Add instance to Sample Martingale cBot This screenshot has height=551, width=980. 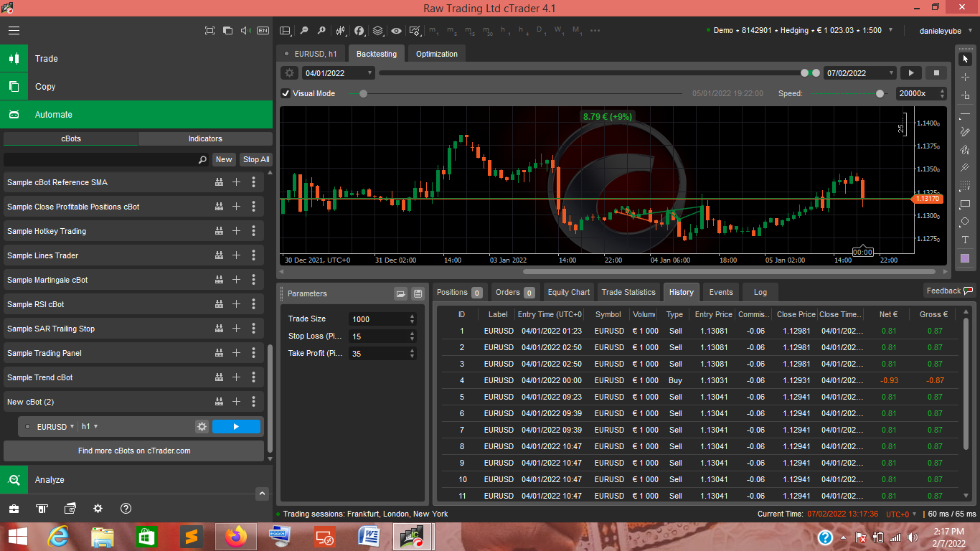point(236,280)
